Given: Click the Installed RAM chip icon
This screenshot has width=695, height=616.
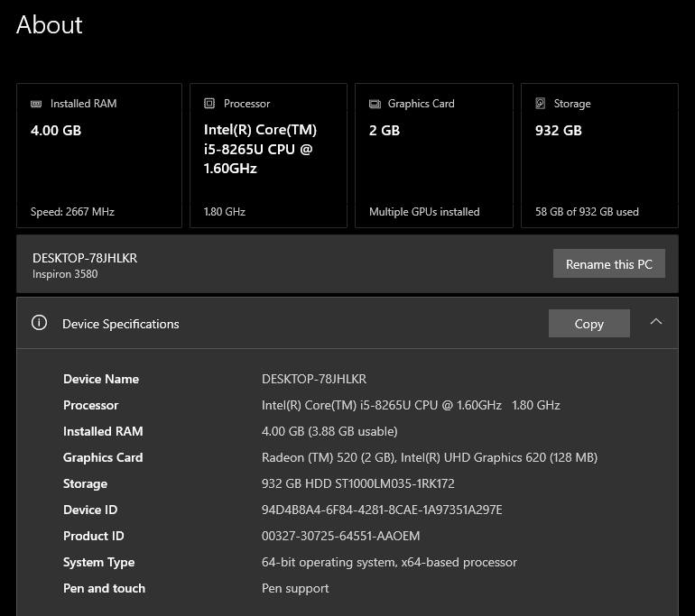Looking at the screenshot, I should pos(36,104).
